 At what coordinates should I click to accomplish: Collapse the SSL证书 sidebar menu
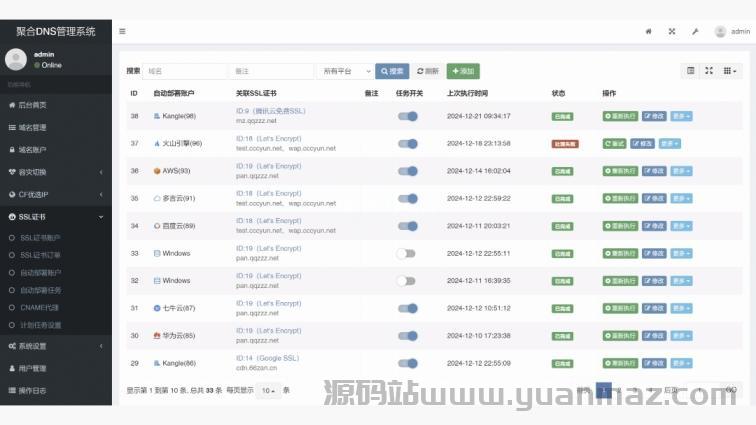(x=56, y=217)
